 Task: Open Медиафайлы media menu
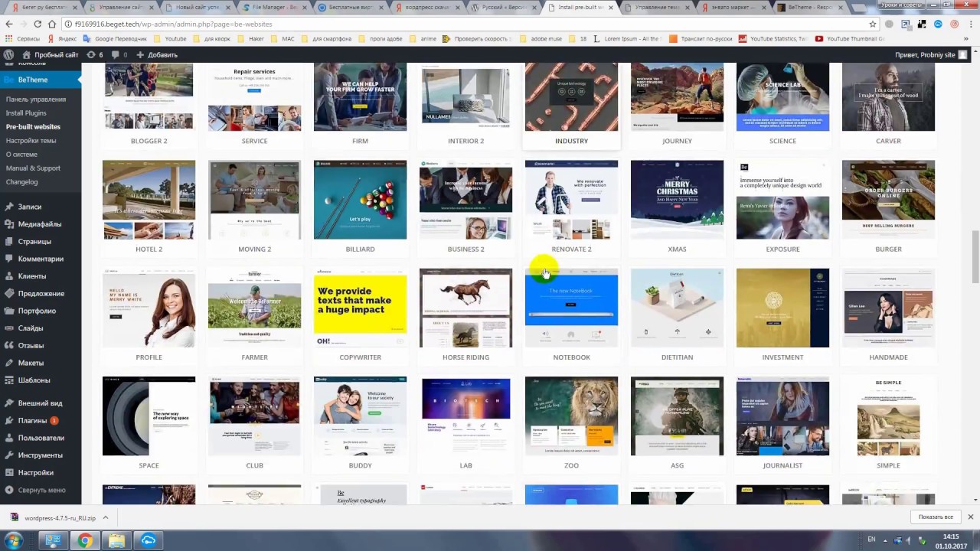(41, 224)
